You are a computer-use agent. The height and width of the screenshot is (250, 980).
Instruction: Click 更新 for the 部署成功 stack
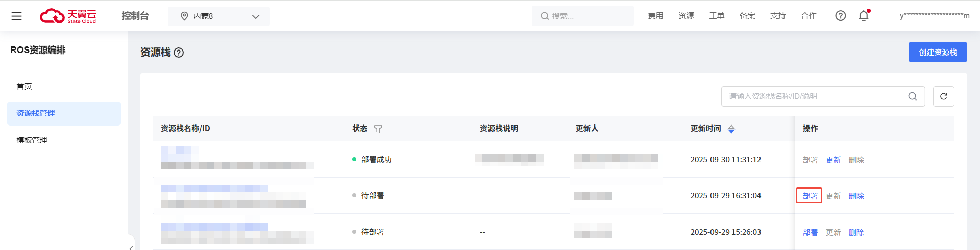coord(833,160)
